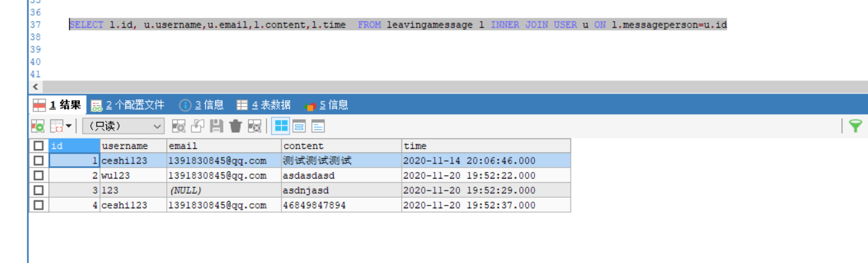Viewport: 868px width, 263px height.
Task: Delete selected rows trash icon
Action: [x=235, y=126]
